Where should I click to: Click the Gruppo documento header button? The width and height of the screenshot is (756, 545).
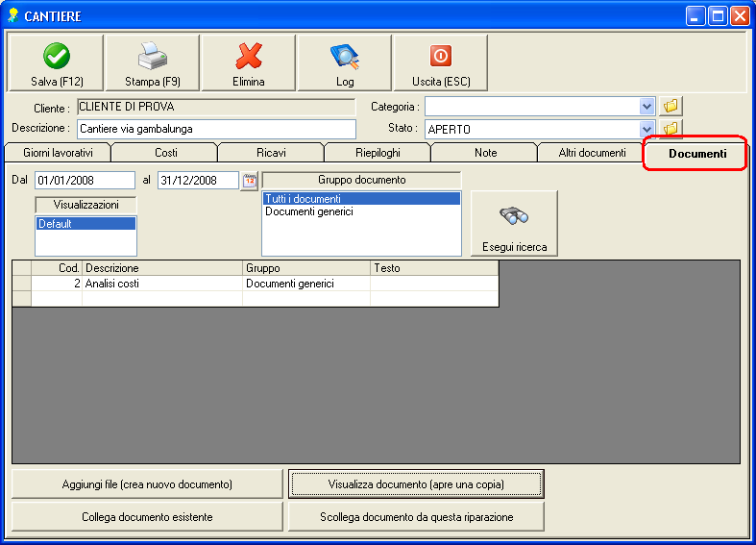[361, 180]
